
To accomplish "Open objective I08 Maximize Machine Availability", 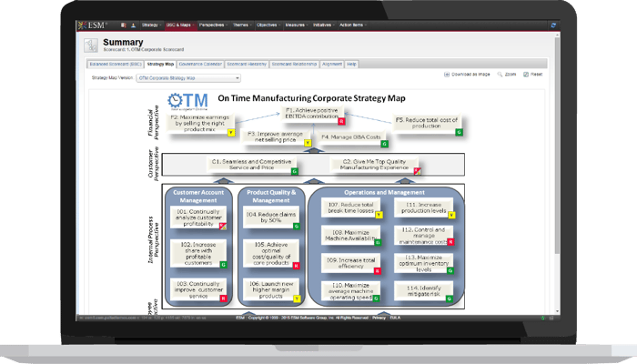I will coord(350,235).
